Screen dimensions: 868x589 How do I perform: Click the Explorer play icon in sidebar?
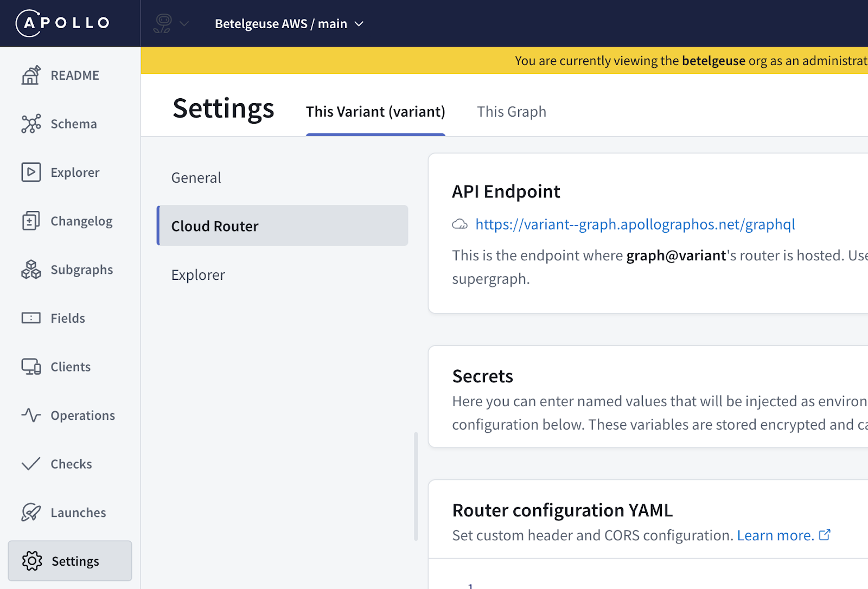31,172
